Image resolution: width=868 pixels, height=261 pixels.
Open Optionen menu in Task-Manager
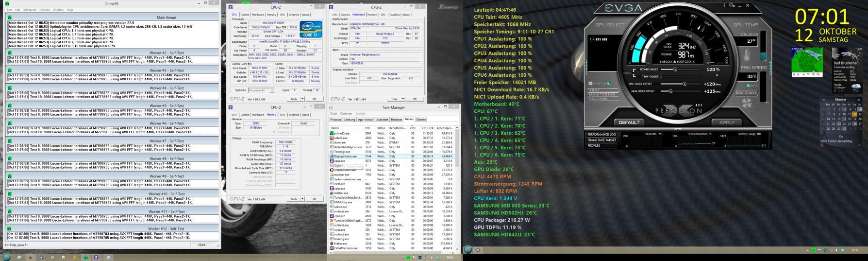[346, 113]
